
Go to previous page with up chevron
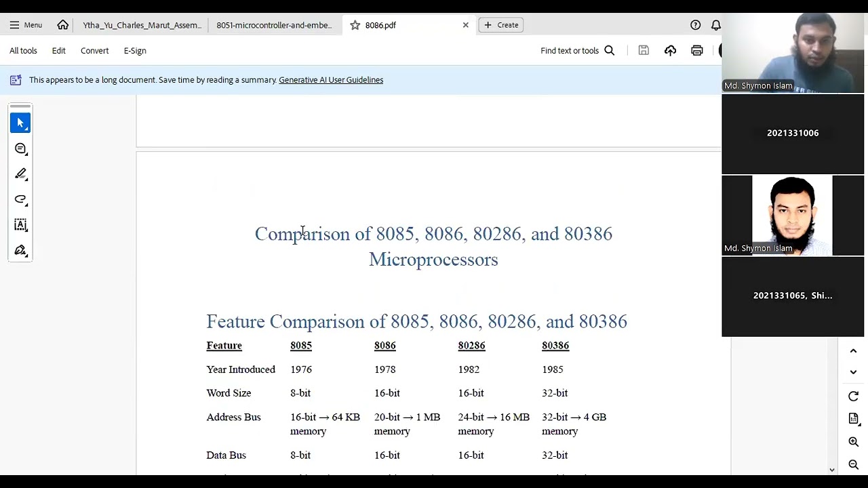(x=853, y=351)
